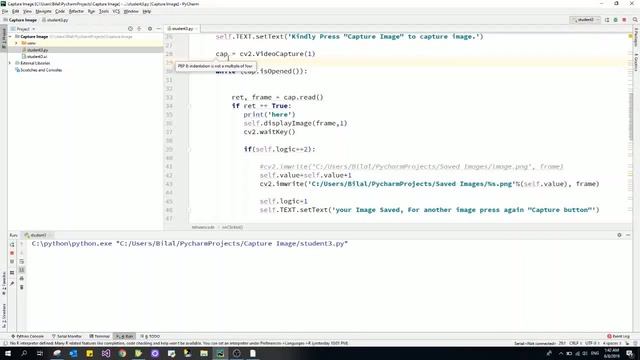Hide the Run panel with minus icon

tap(628, 236)
